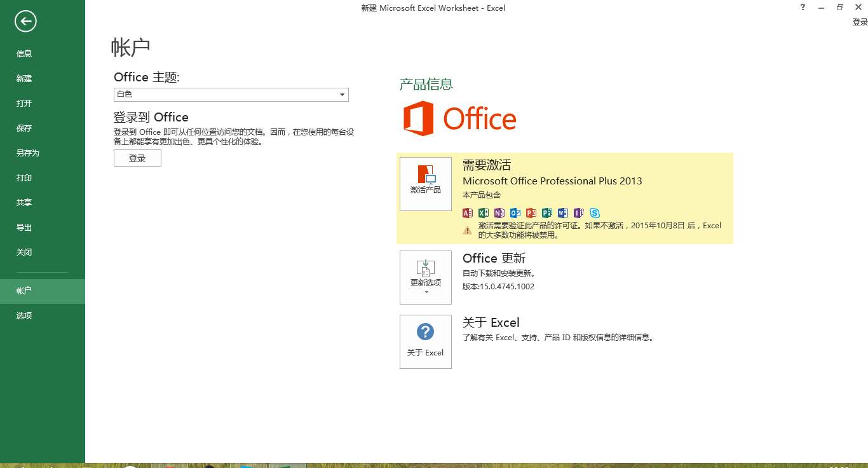This screenshot has width=868, height=468.
Task: Click the Excel icon in product list
Action: (x=484, y=213)
